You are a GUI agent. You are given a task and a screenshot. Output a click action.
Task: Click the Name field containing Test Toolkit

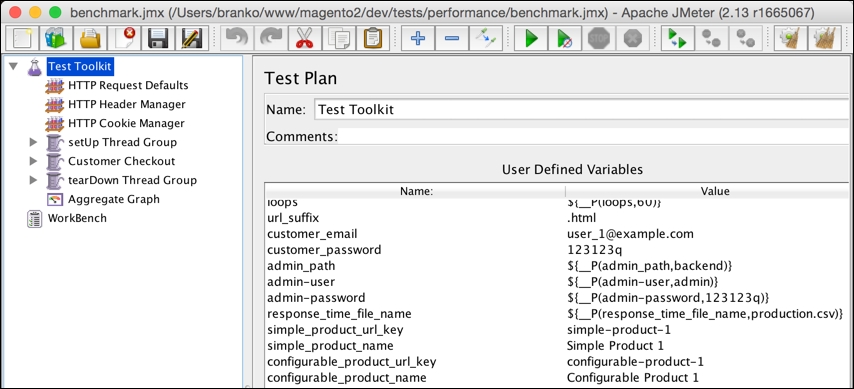point(583,110)
